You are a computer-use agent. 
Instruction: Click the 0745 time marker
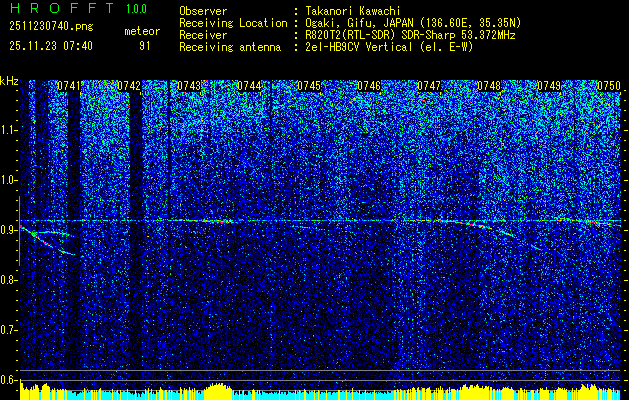(x=309, y=86)
